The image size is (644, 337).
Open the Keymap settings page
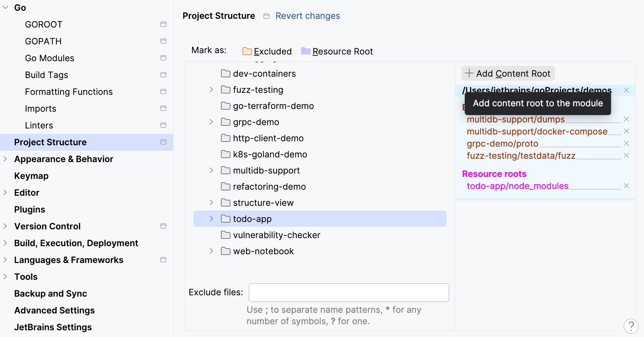(31, 176)
